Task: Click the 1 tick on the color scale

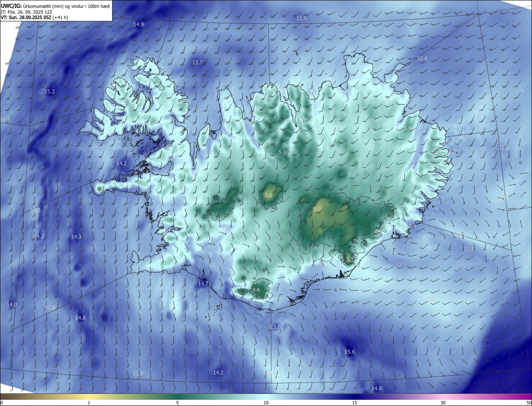Action: pyautogui.click(x=89, y=403)
